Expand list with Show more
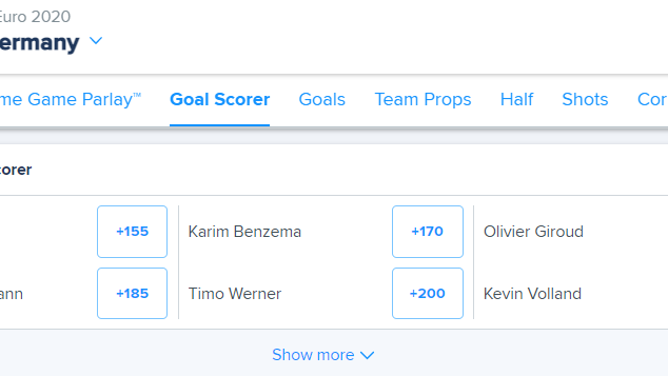This screenshot has height=376, width=668. [x=323, y=355]
